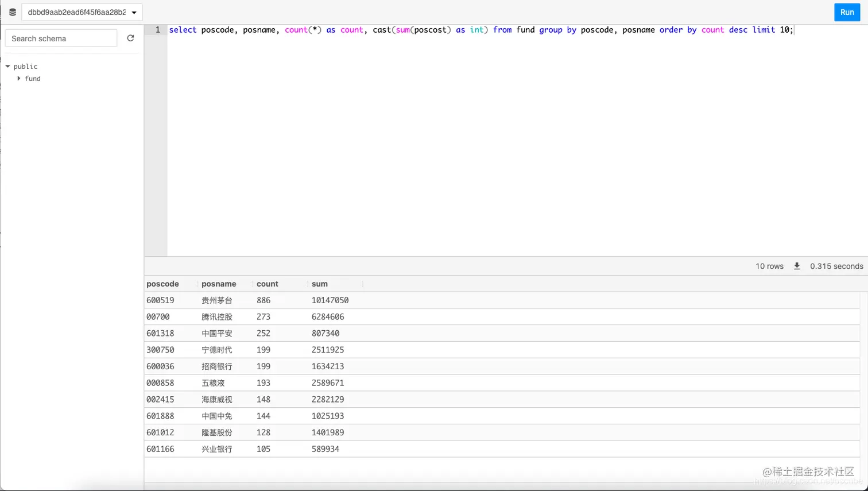Click the sum value 807340
The image size is (868, 491).
coord(325,334)
